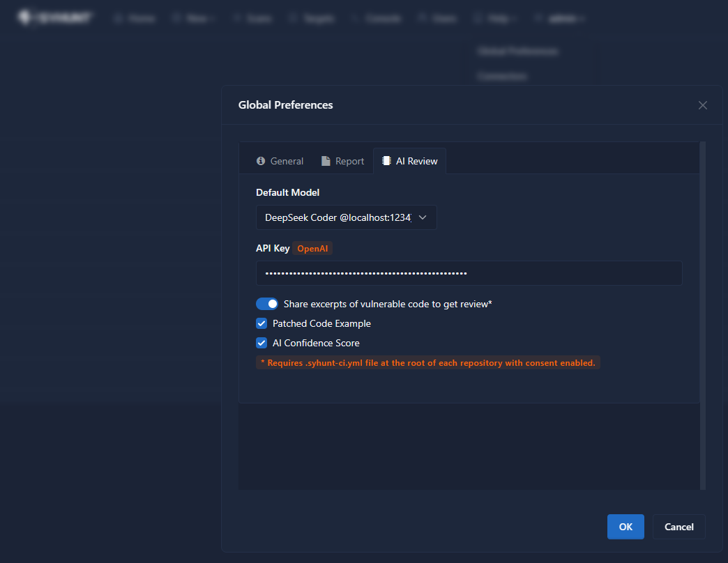
Task: Open the Default Model dropdown
Action: coord(347,217)
